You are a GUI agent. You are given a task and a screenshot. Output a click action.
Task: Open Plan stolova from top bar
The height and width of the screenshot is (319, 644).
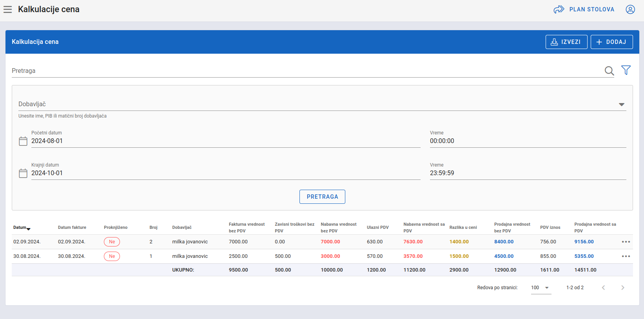pyautogui.click(x=584, y=9)
